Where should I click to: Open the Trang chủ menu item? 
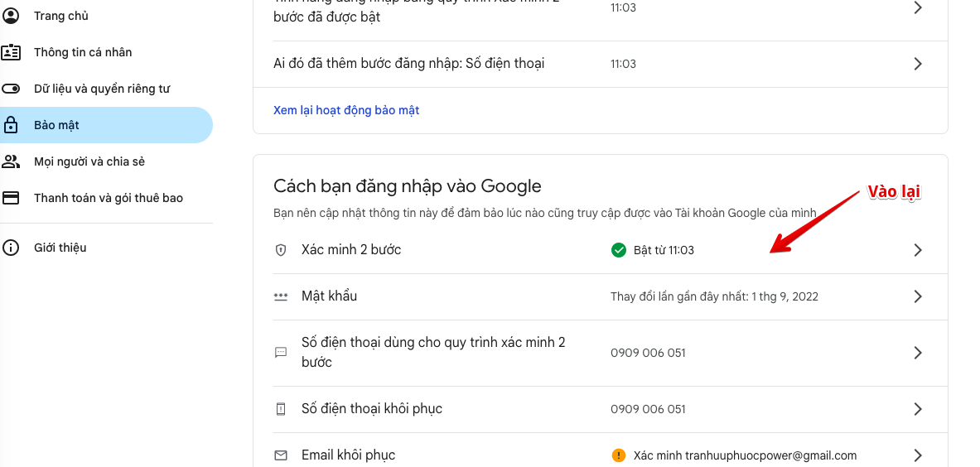click(61, 16)
